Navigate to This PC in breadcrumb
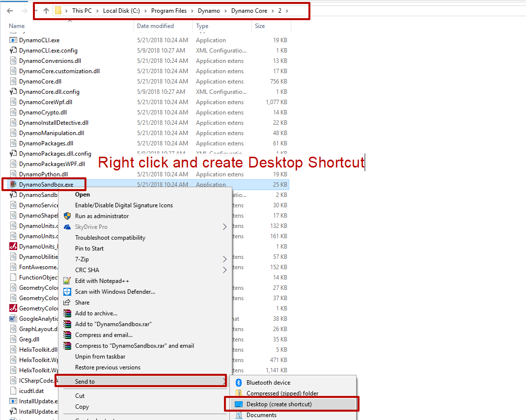526x420 pixels. (x=82, y=11)
